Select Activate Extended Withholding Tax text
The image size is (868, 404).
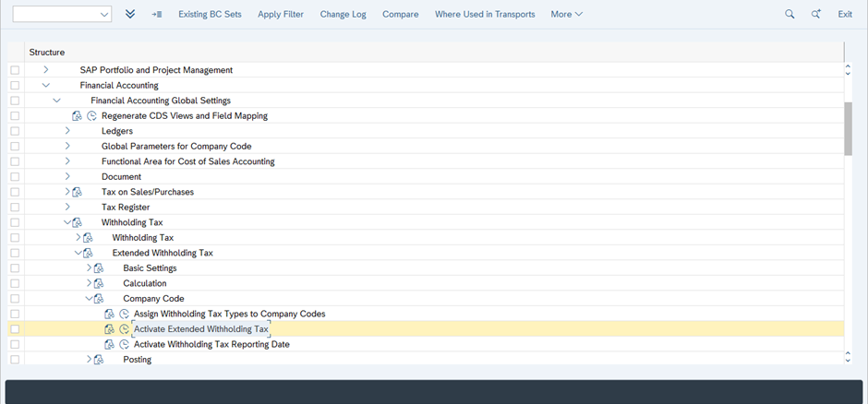201,329
